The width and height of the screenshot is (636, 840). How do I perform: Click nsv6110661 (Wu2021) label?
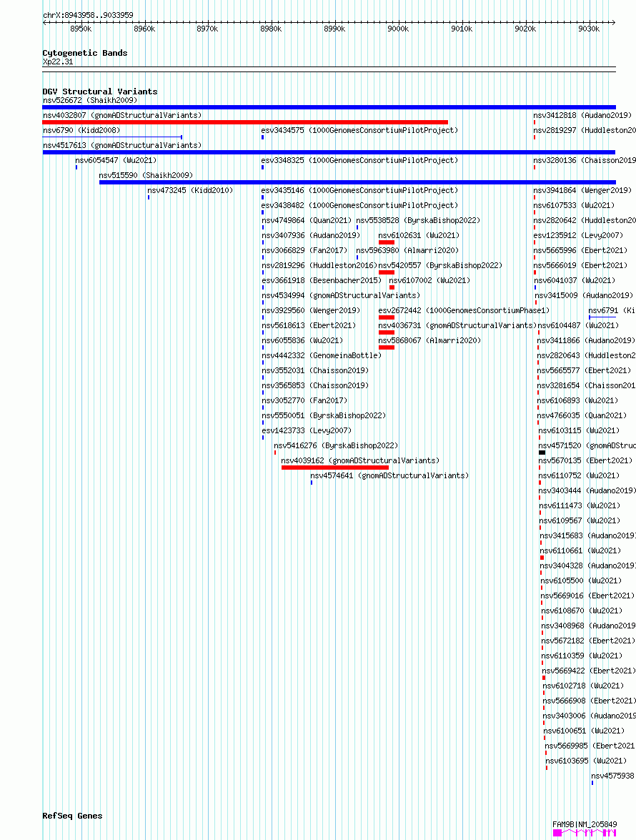pos(580,550)
